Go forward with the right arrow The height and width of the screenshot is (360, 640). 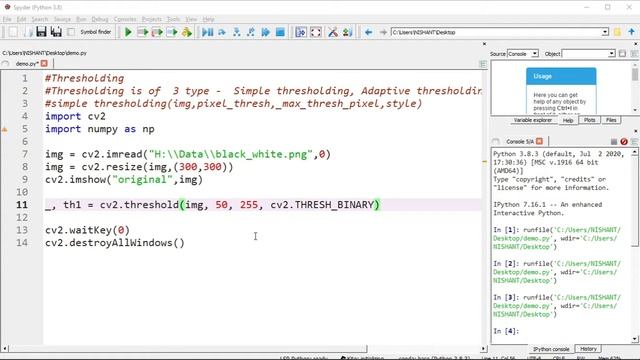[383, 32]
